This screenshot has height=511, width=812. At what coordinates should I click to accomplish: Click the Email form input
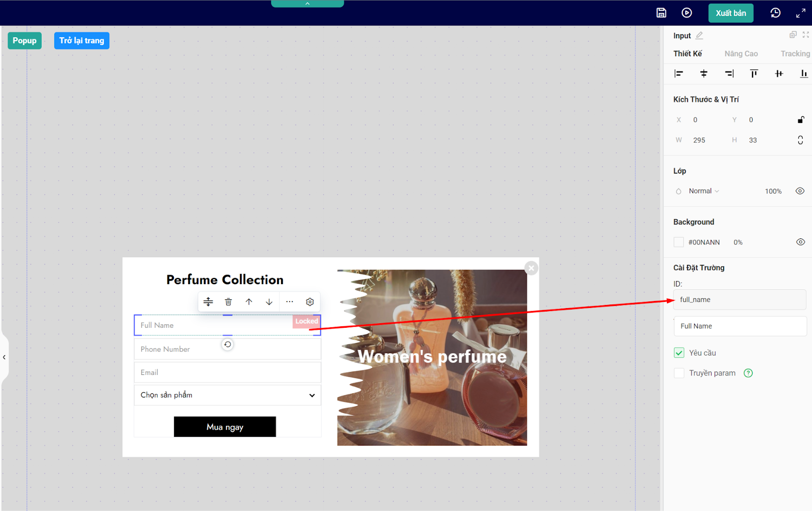227,372
